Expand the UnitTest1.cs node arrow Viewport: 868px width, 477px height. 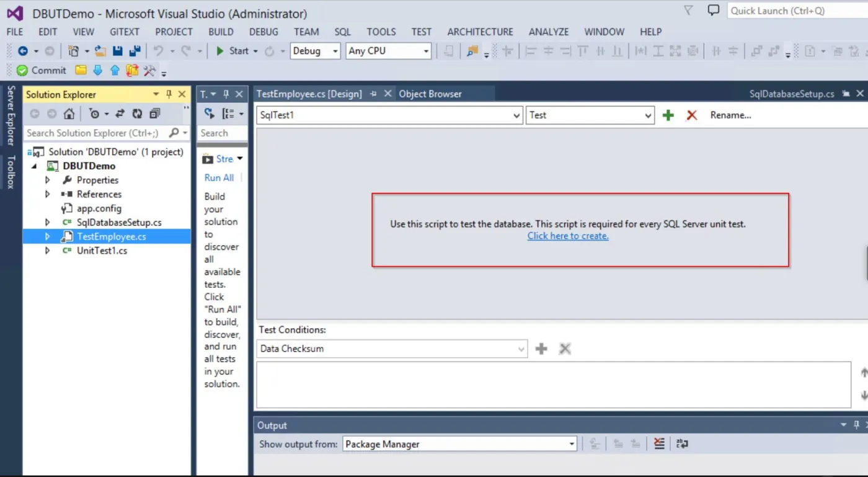[48, 251]
